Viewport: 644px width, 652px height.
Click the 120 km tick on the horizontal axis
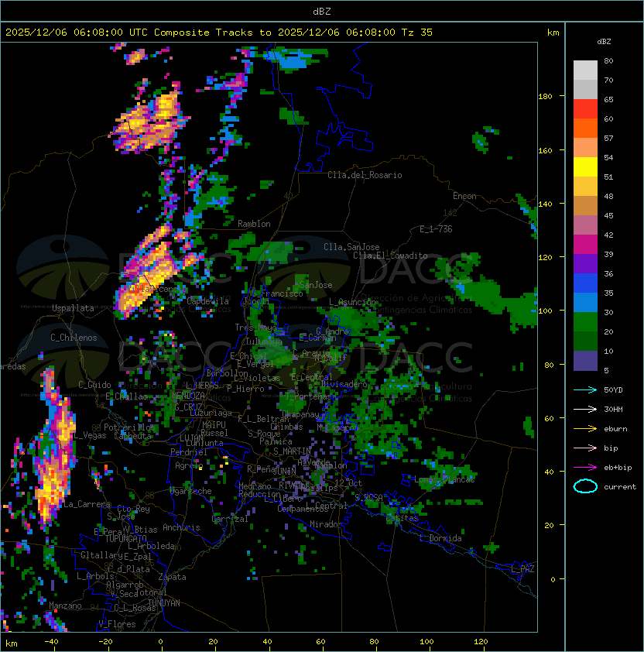[481, 642]
